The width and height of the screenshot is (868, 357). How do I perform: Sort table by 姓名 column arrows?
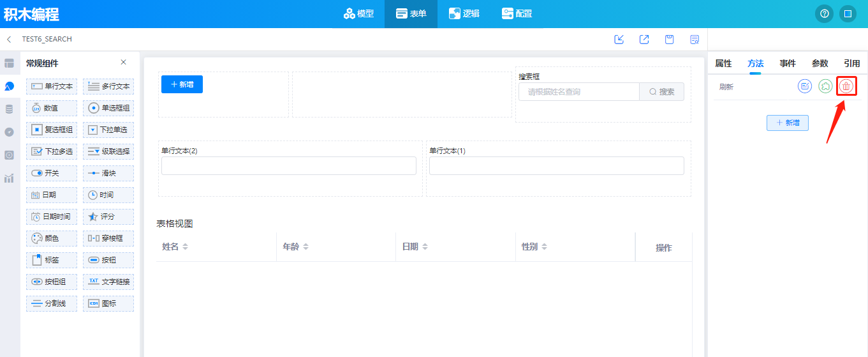[x=186, y=247]
